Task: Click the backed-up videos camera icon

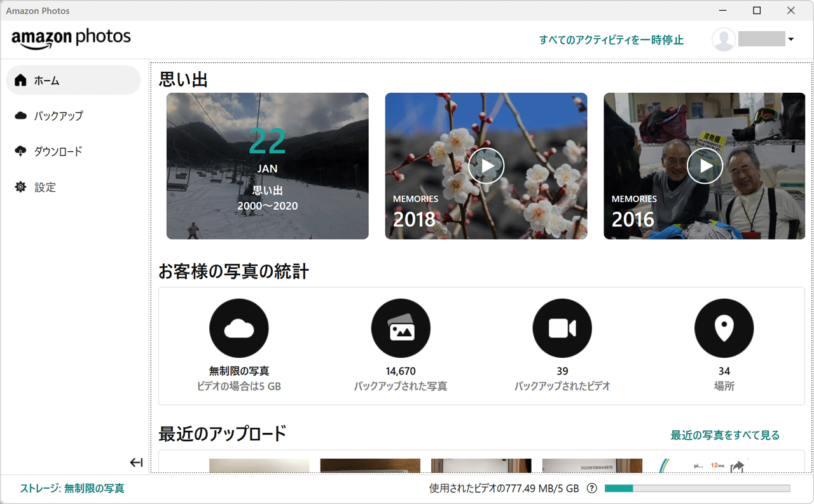Action: click(562, 329)
